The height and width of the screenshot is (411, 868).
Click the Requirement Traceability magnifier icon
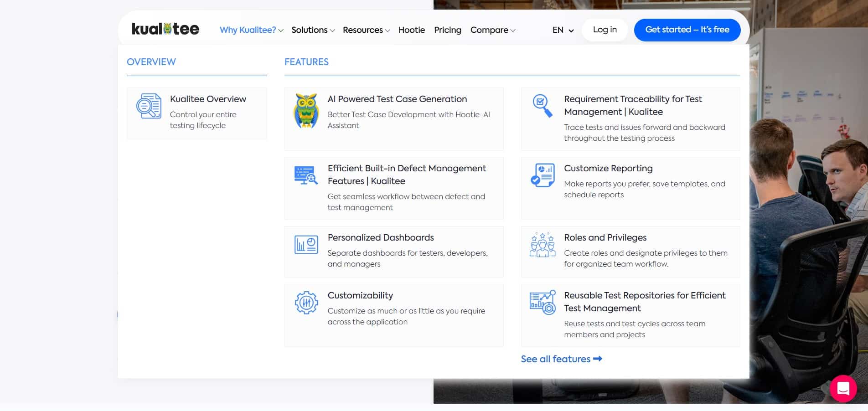pos(542,106)
